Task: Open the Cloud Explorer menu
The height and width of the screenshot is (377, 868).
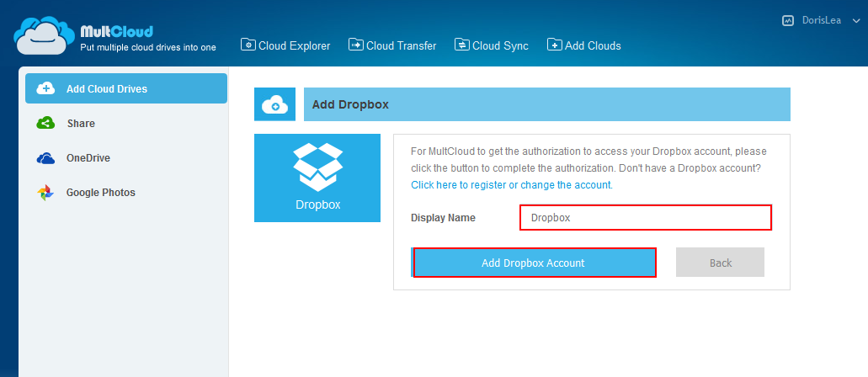Action: tap(294, 45)
